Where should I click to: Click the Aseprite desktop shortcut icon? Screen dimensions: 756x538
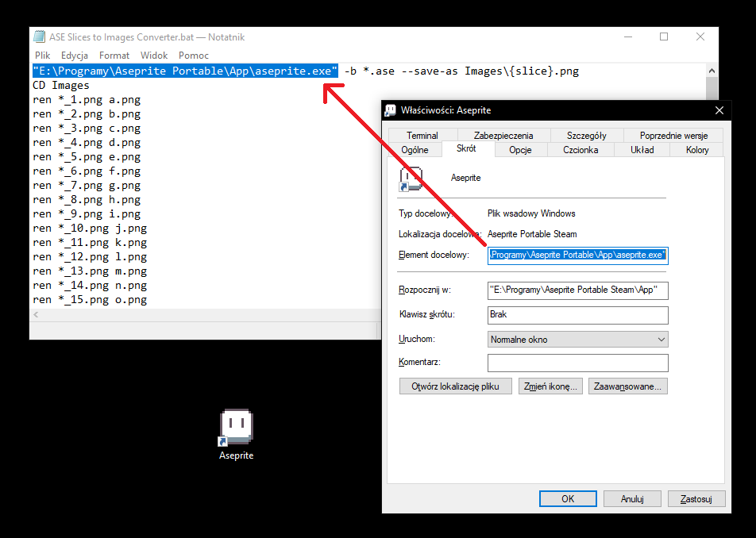click(x=237, y=428)
